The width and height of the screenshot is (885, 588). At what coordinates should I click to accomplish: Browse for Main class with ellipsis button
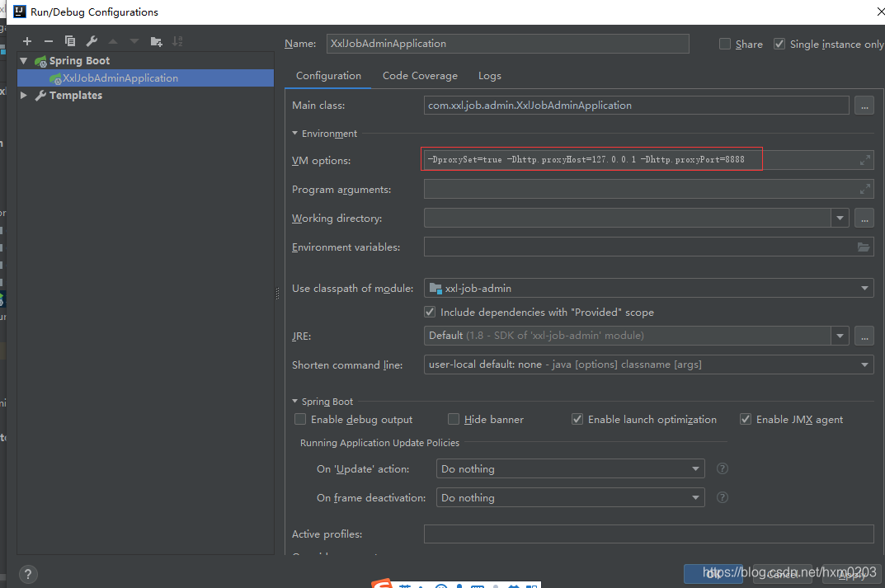(864, 106)
